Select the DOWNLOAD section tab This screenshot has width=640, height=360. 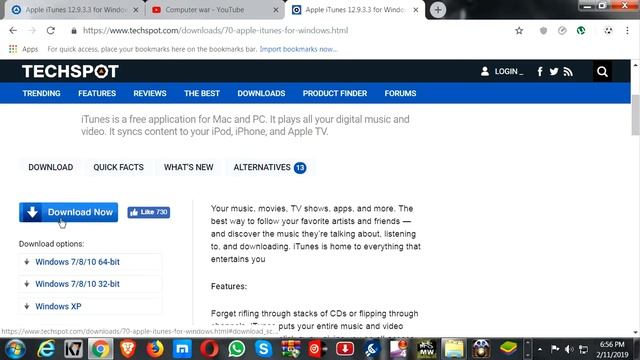[51, 167]
